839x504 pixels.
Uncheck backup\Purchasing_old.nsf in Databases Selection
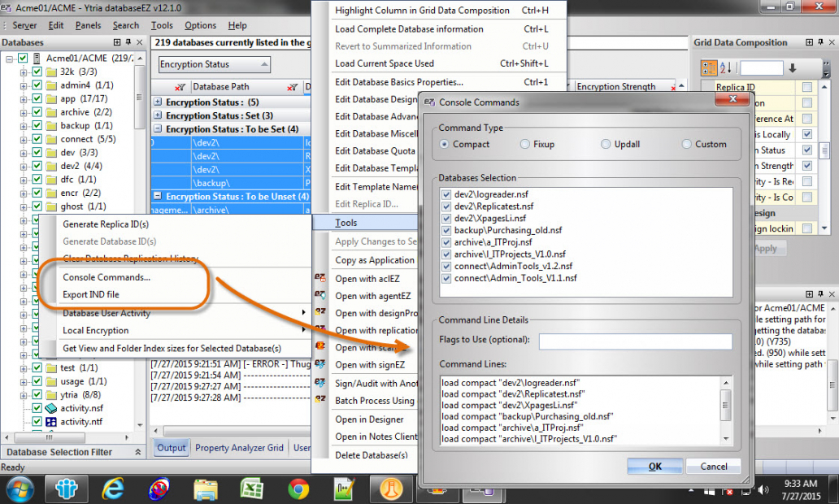pos(446,230)
